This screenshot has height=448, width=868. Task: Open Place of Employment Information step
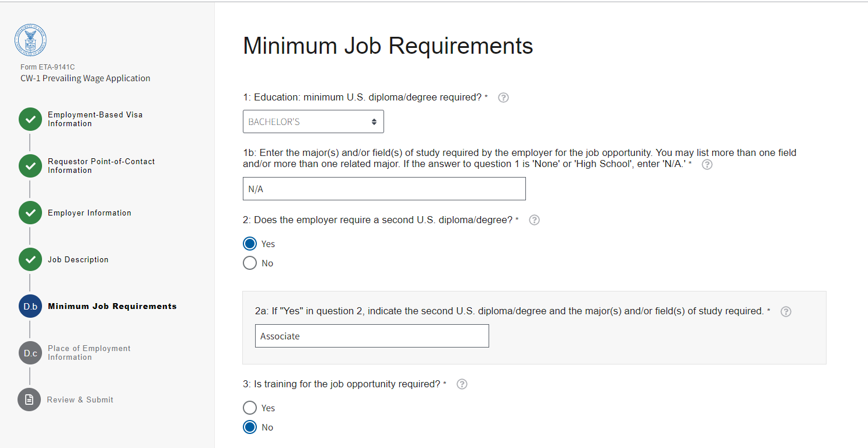pyautogui.click(x=89, y=353)
